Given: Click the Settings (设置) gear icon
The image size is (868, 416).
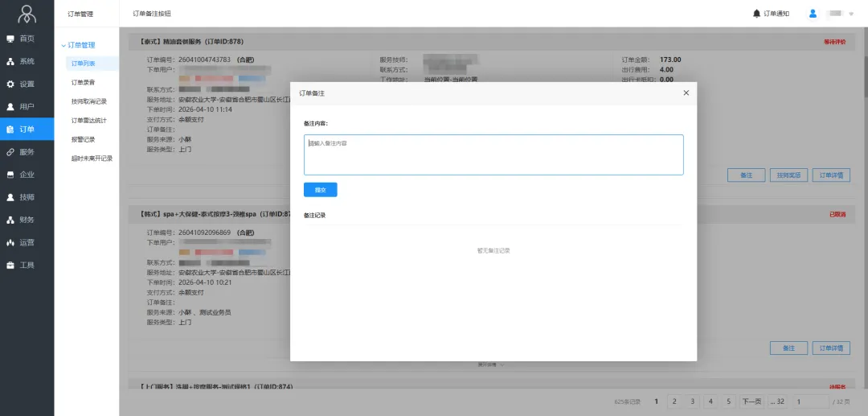Looking at the screenshot, I should pyautogui.click(x=10, y=84).
